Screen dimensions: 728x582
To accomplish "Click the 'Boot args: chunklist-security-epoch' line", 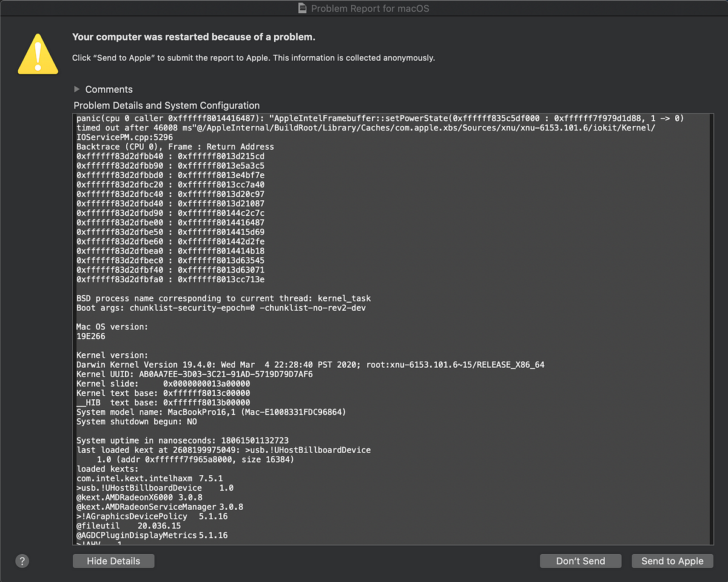I will 221,308.
